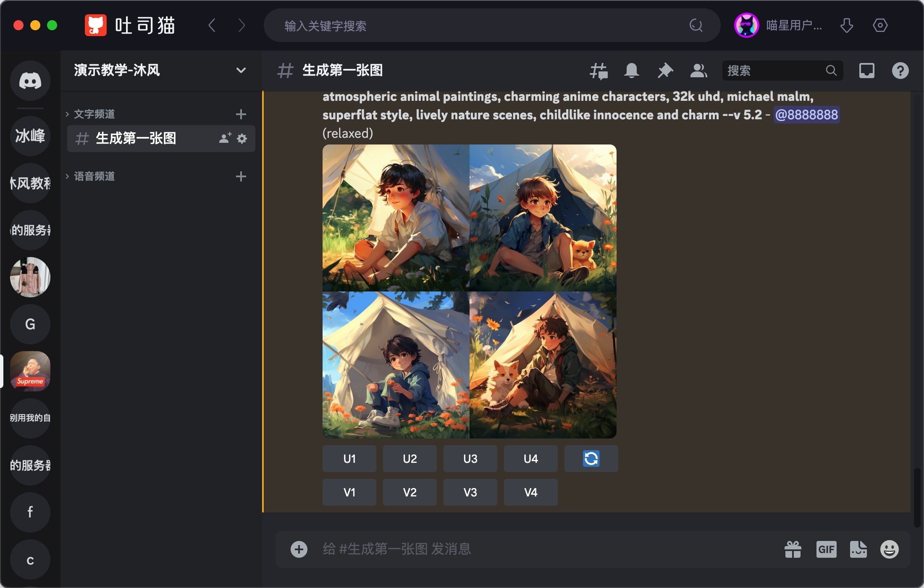Click the V3 variation button
The image size is (924, 588).
pos(470,492)
